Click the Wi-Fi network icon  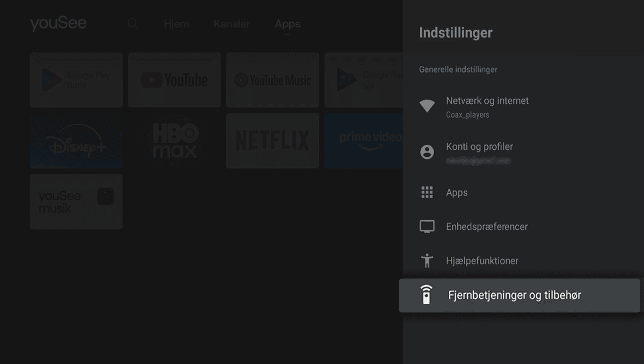point(427,106)
